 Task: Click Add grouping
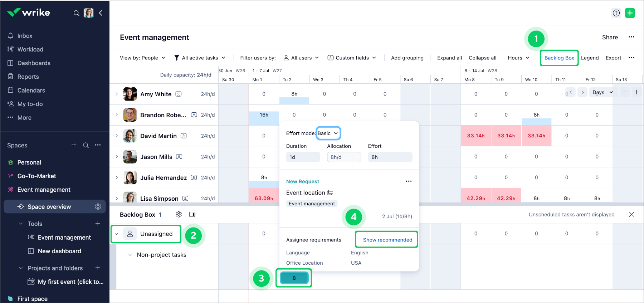coord(407,58)
